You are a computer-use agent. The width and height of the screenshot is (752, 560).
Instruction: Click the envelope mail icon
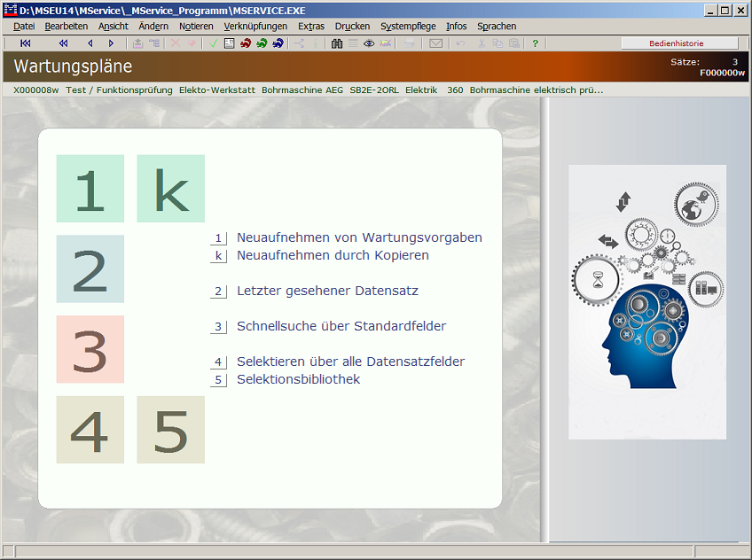coord(435,43)
